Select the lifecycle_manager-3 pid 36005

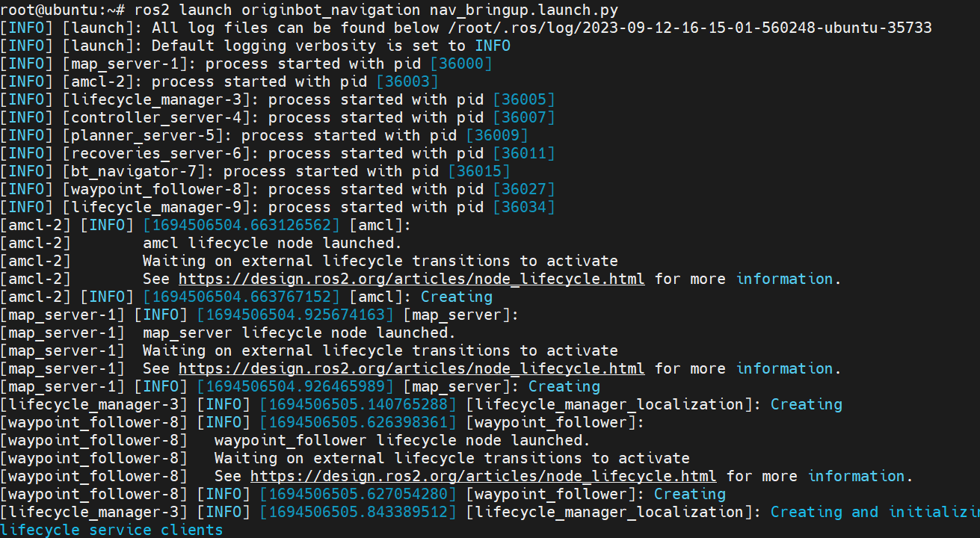(524, 99)
